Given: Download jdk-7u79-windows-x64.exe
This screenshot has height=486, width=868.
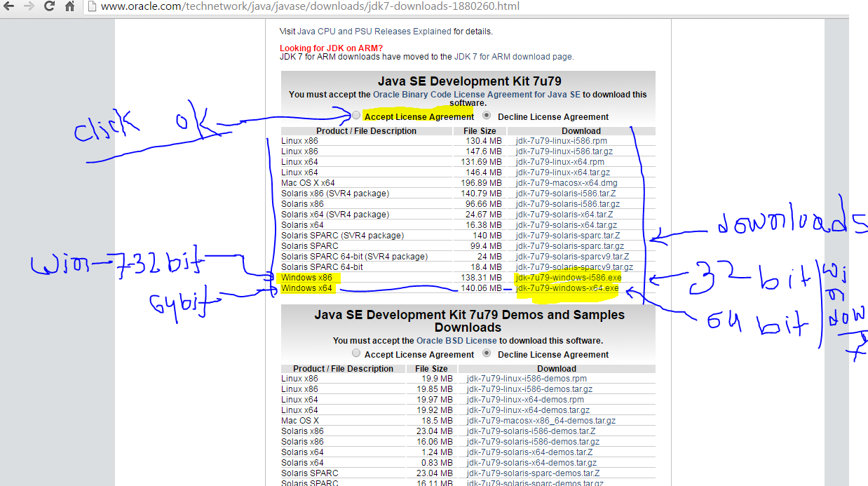Looking at the screenshot, I should pos(567,288).
